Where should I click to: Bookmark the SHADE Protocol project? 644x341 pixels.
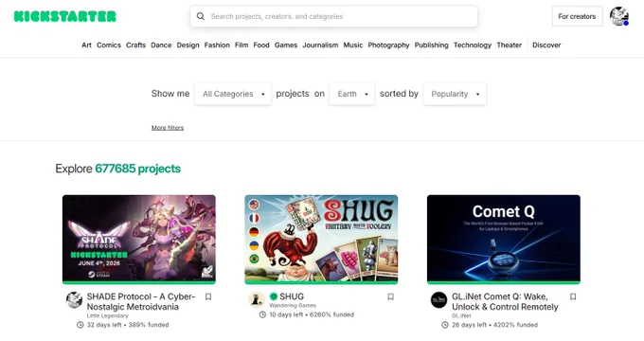coord(208,296)
